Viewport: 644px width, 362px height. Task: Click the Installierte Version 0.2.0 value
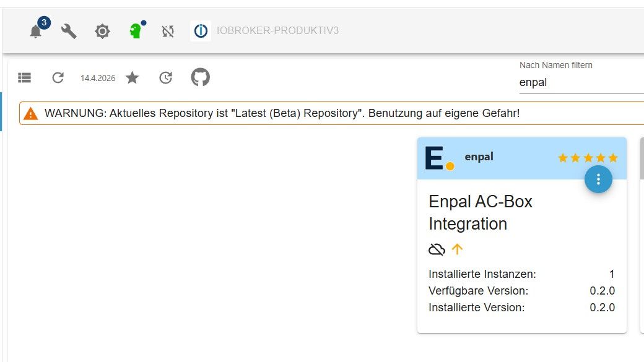pos(602,308)
